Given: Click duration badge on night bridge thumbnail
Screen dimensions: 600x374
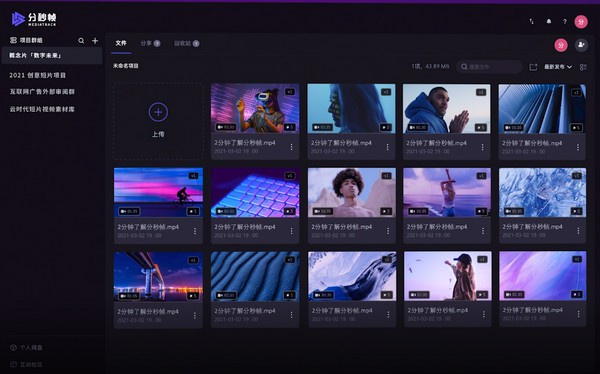Looking at the screenshot, I should 129,296.
